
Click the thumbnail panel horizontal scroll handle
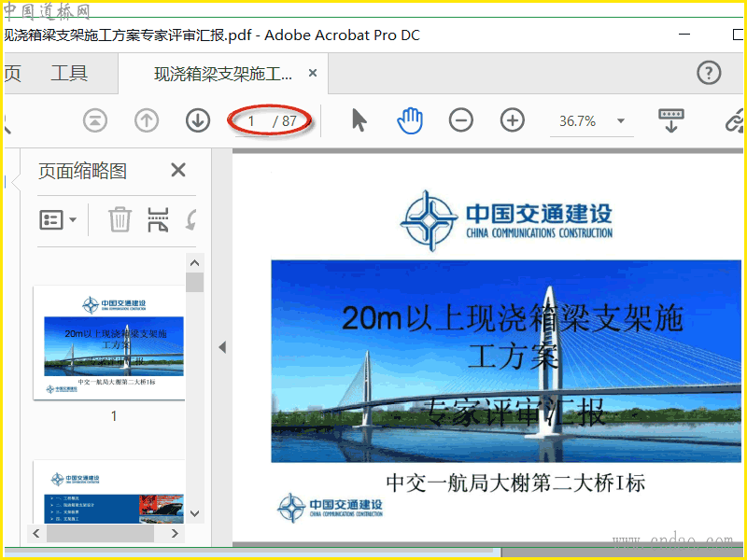click(100, 533)
